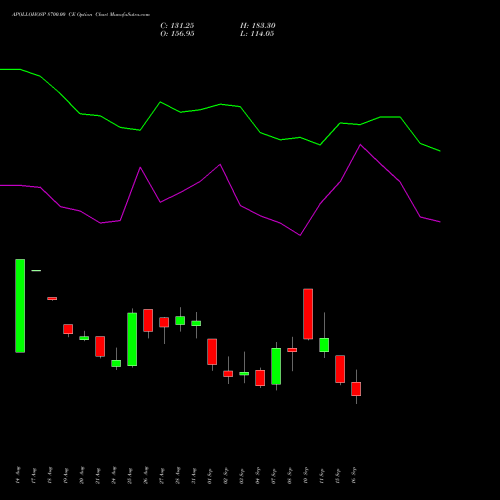Click the close value C: 131.25
This screenshot has width=500, height=500.
coord(177,26)
